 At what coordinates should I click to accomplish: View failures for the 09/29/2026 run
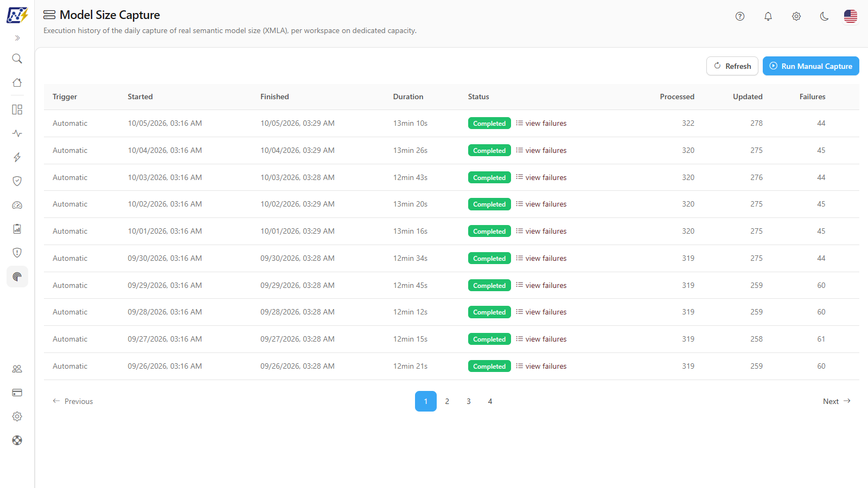pos(541,285)
